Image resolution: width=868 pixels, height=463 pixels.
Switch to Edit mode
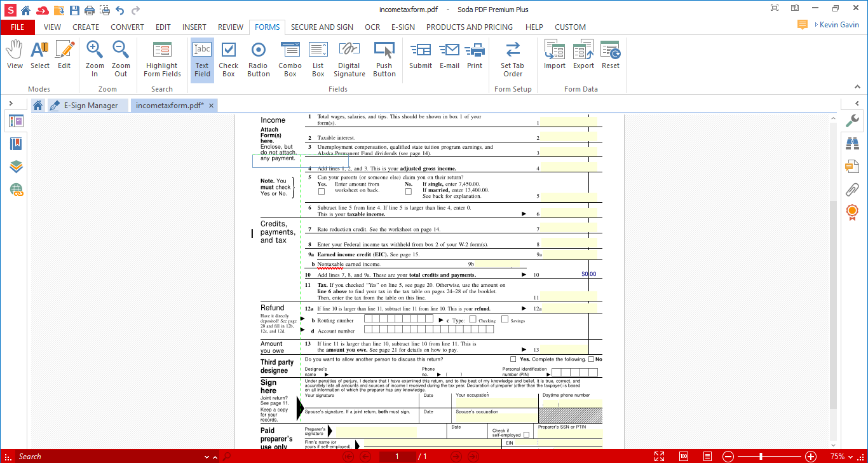64,56
